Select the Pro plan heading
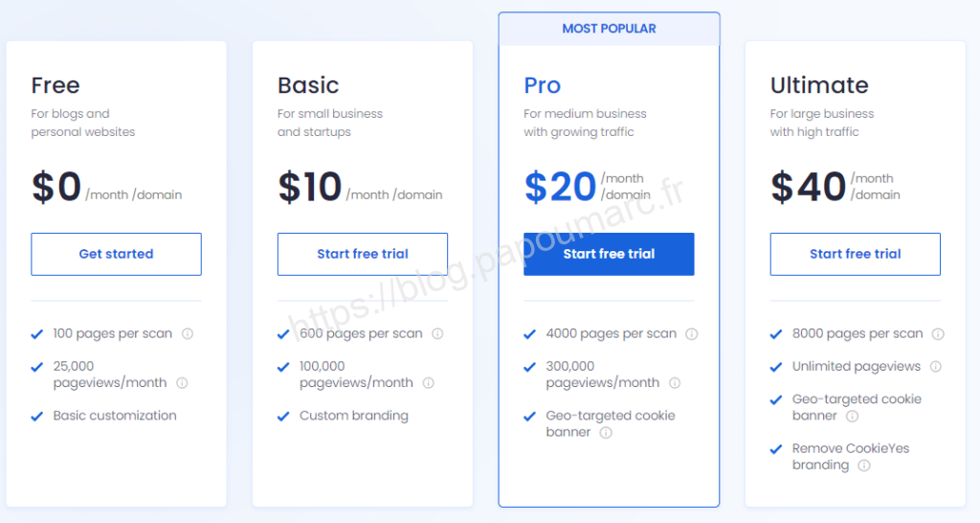This screenshot has height=523, width=980. coord(543,85)
